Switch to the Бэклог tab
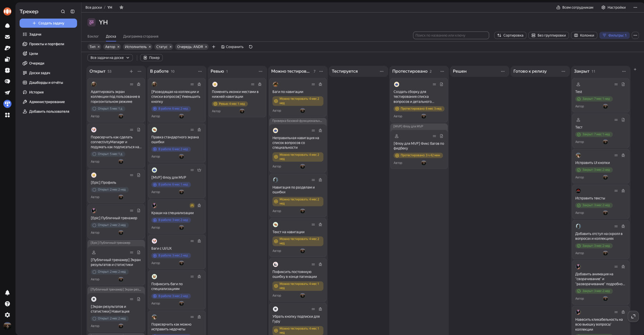644x335 pixels. [x=93, y=36]
